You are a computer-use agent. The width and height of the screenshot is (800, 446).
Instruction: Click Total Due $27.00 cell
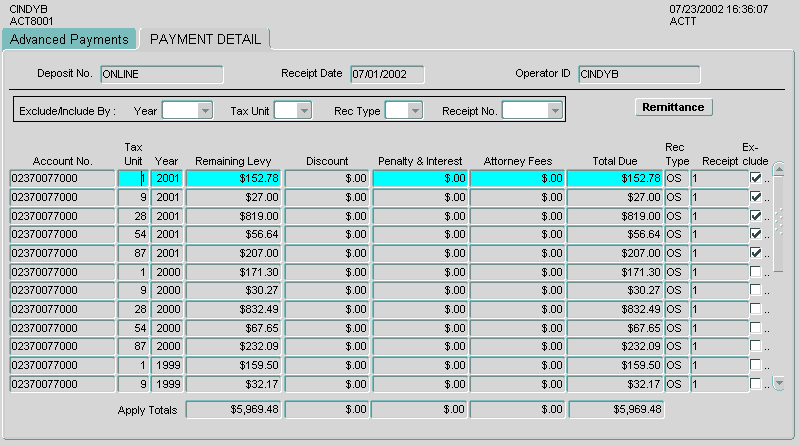(615, 197)
